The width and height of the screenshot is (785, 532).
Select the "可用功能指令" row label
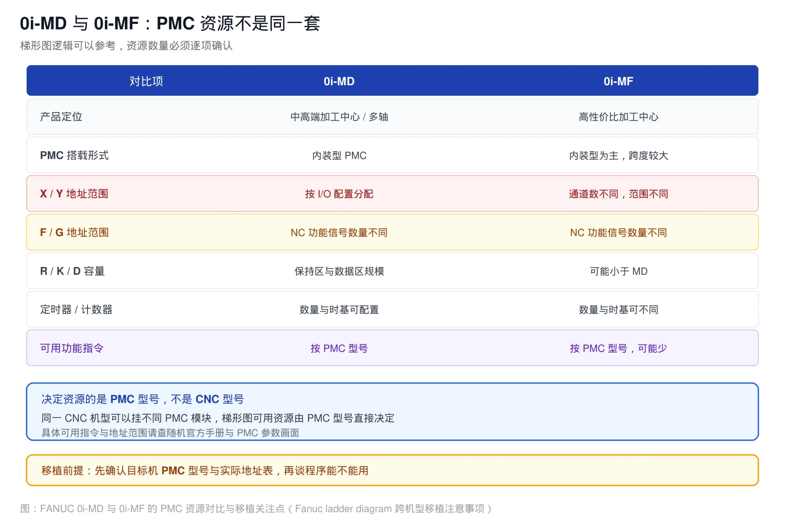tap(72, 348)
